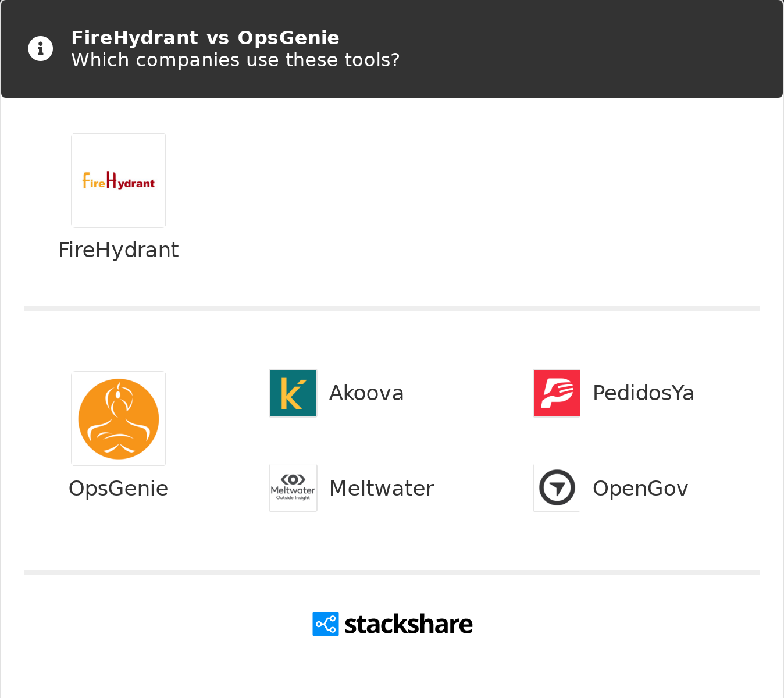Click the Meltwater eye logo
784x698 pixels.
[x=293, y=488]
